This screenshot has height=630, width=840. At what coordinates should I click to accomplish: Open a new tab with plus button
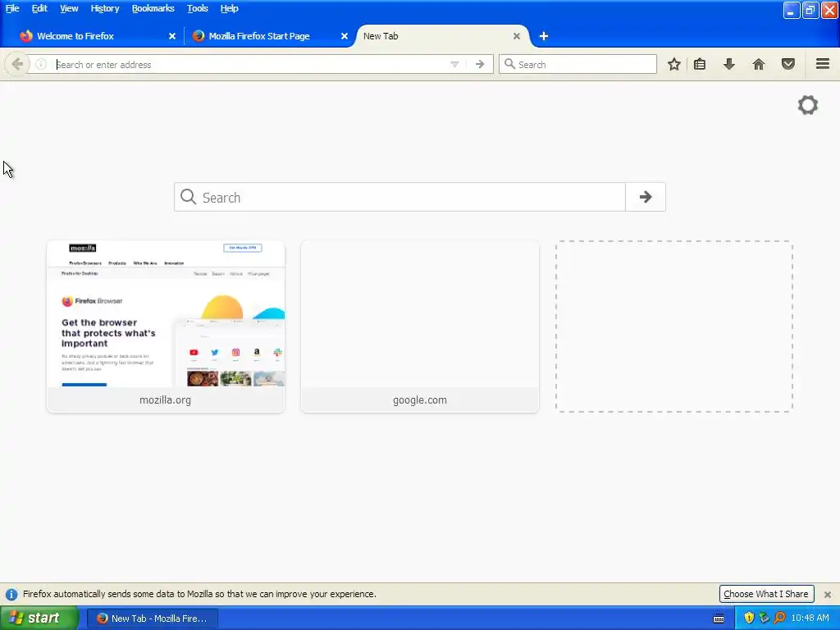(x=544, y=36)
